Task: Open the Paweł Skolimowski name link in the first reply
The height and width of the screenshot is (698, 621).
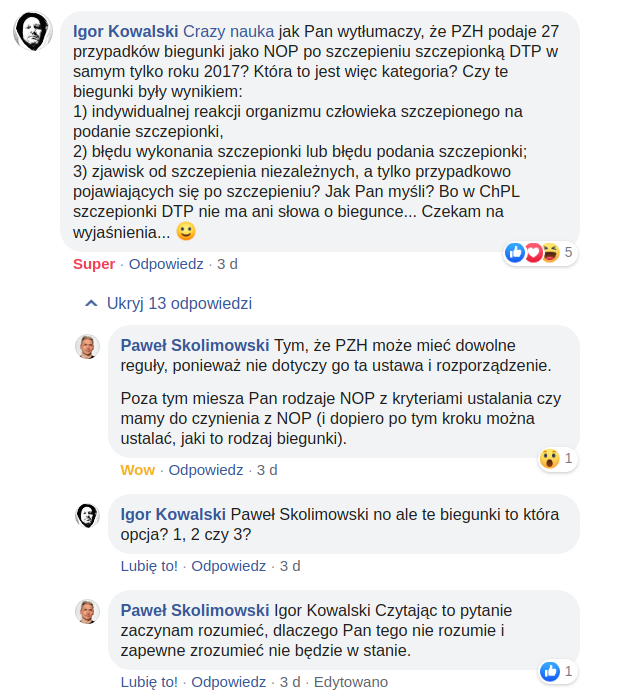Action: pos(195,345)
